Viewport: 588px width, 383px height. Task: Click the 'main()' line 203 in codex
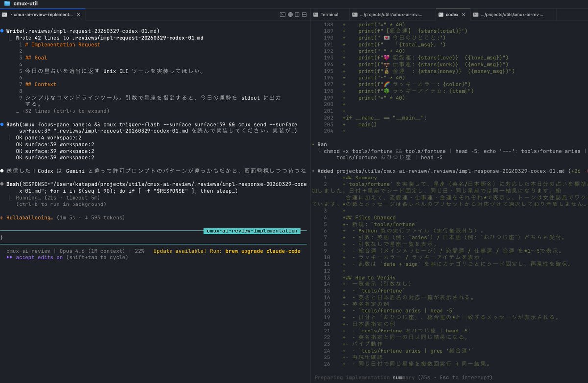pos(368,125)
